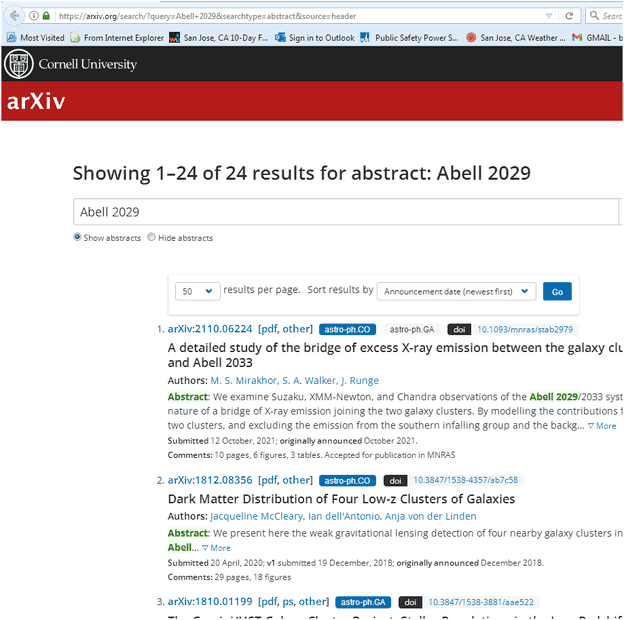Open pdf of arXiv:1810.01199
This screenshot has width=624, height=620.
point(269,601)
